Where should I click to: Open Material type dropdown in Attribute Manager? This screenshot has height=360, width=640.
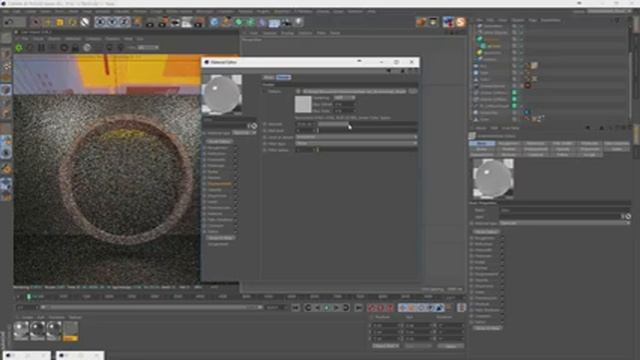click(x=564, y=223)
